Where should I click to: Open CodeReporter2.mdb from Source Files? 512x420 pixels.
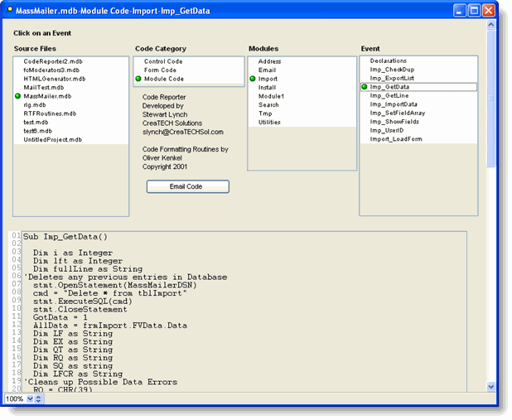[x=51, y=61]
